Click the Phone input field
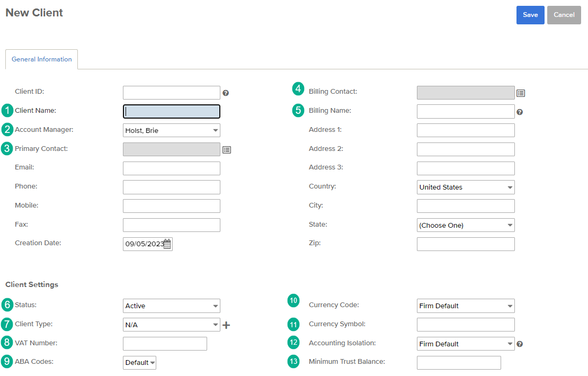 point(172,187)
